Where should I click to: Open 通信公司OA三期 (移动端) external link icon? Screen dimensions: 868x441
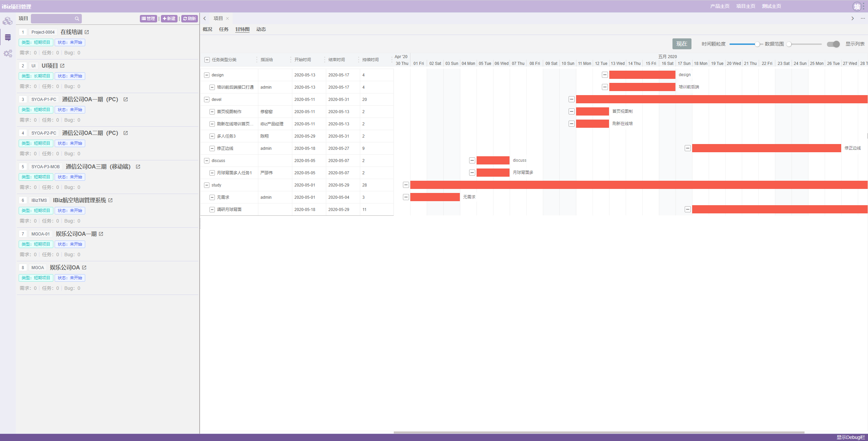click(x=138, y=167)
